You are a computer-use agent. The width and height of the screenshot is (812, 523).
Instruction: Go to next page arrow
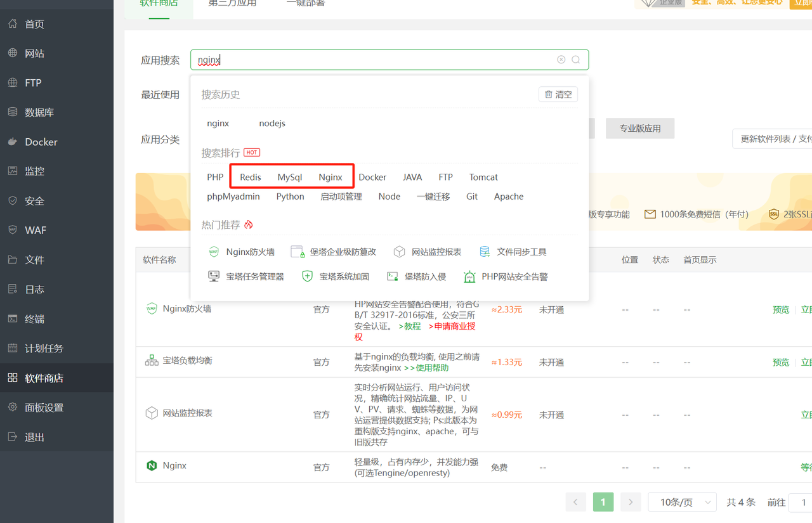tap(630, 502)
